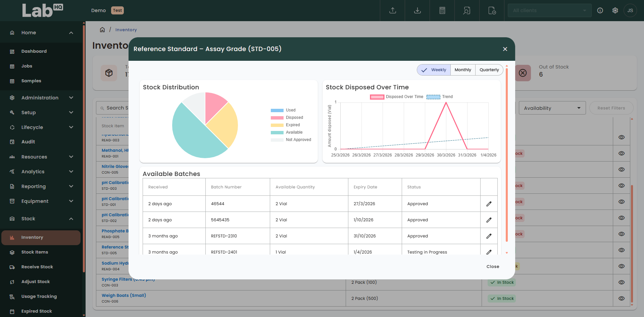The image size is (644, 317).
Task: Open the settings gear icon
Action: coord(615,10)
